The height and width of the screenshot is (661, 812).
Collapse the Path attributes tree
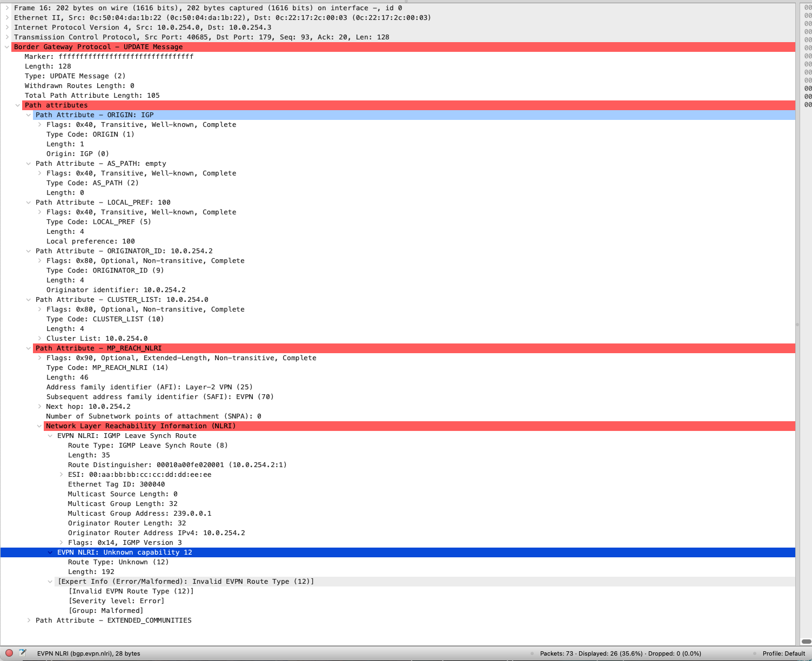(x=18, y=105)
